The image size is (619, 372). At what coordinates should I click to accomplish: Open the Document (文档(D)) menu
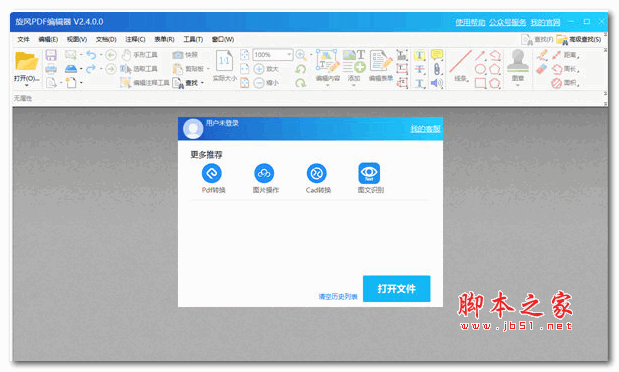tap(106, 39)
